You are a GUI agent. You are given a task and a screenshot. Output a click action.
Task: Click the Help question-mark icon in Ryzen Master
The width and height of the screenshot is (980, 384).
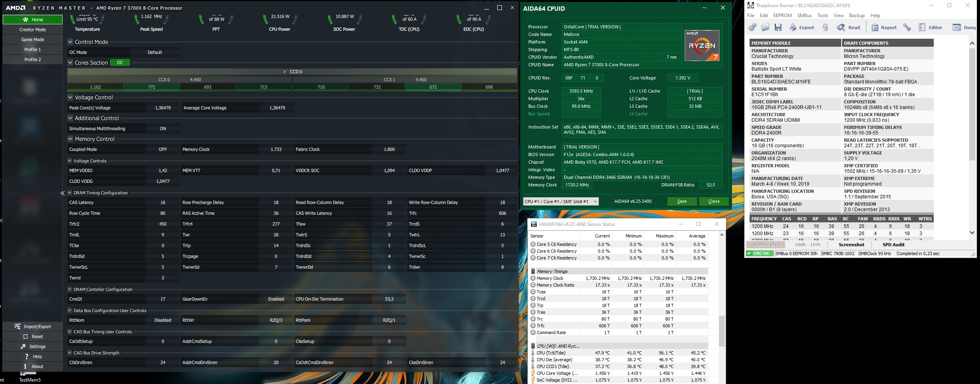[26, 356]
